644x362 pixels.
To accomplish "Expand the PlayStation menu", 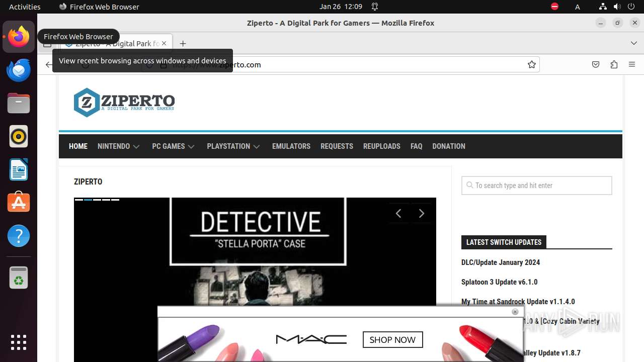I will pos(233,146).
